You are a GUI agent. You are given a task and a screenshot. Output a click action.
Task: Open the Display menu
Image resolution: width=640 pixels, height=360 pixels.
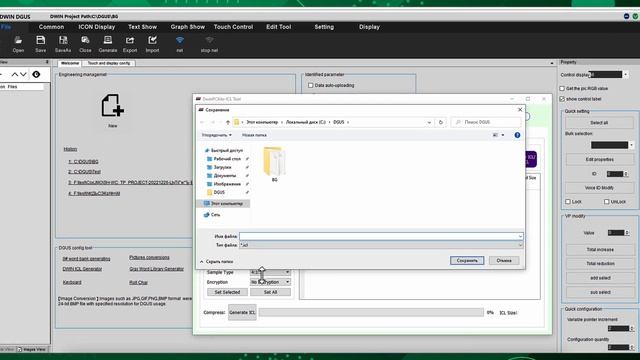(369, 27)
